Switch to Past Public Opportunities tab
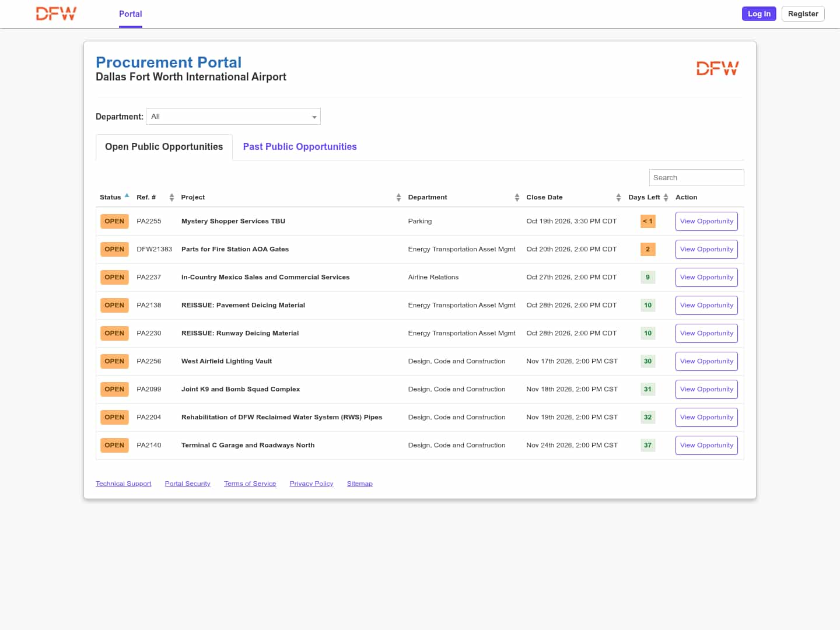 click(x=300, y=147)
